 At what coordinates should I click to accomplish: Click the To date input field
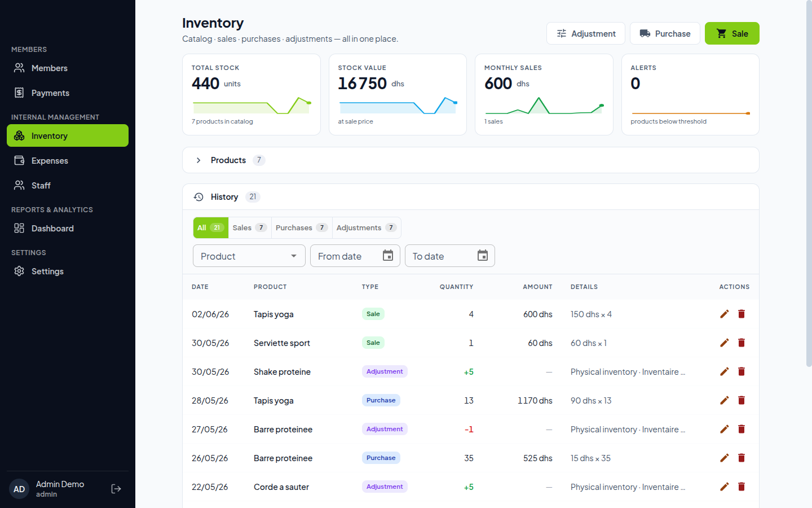coord(450,256)
